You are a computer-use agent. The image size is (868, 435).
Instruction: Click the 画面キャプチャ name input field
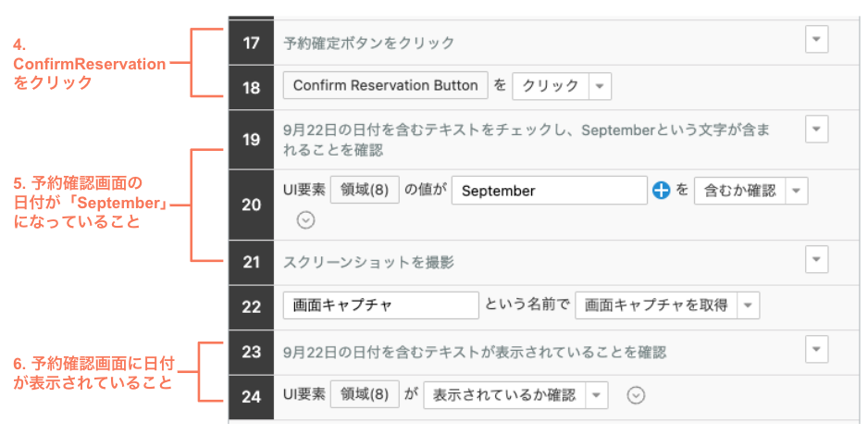(379, 305)
